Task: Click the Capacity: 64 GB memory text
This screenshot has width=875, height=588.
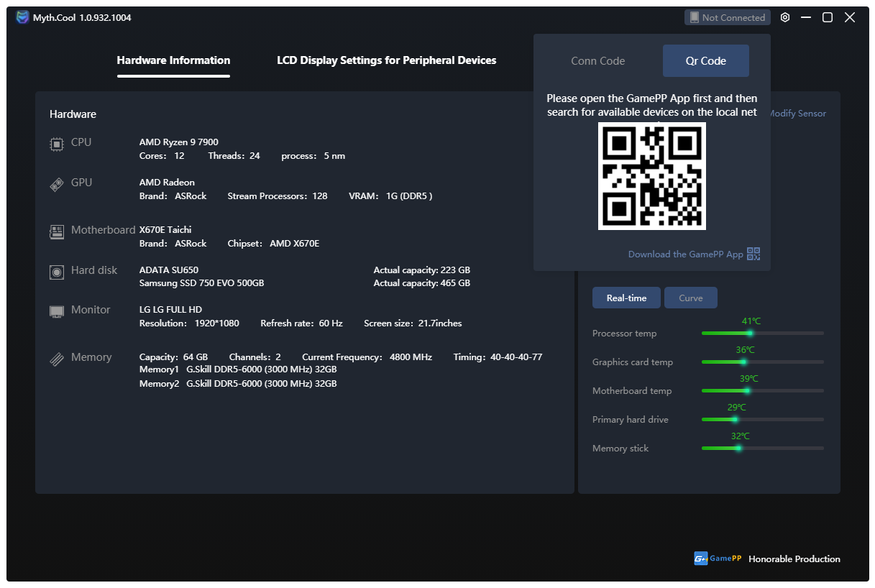Action: coord(173,357)
